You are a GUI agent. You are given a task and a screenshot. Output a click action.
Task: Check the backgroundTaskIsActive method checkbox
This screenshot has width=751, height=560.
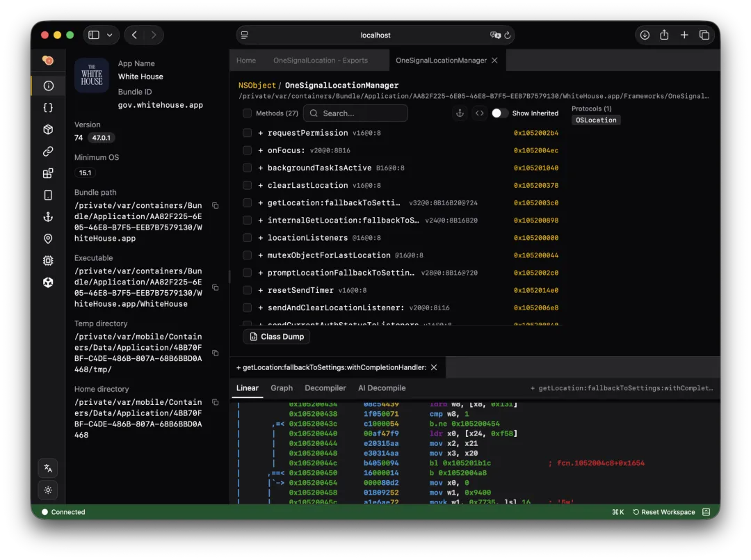247,168
